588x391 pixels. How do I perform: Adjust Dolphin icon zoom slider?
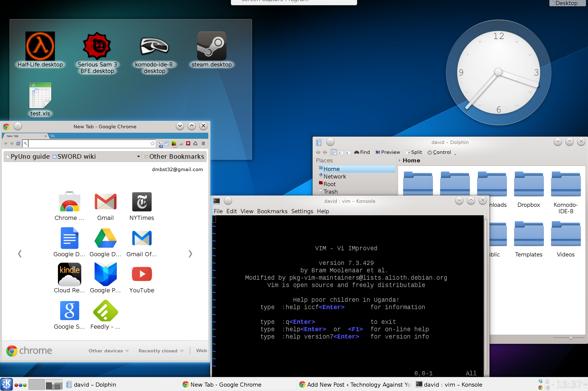coord(571,338)
